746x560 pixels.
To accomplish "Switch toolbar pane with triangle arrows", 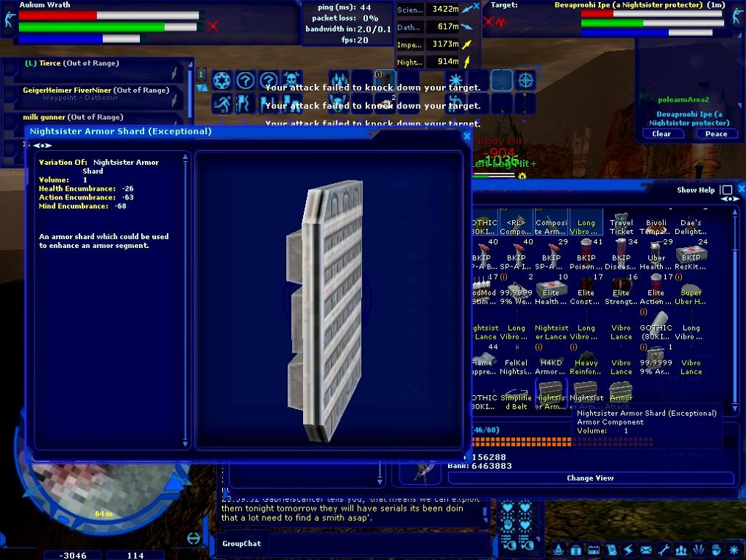I will click(202, 88).
